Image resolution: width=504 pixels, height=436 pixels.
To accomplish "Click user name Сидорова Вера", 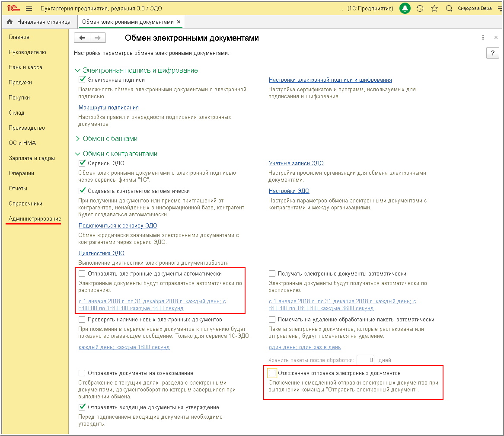I will coord(475,9).
